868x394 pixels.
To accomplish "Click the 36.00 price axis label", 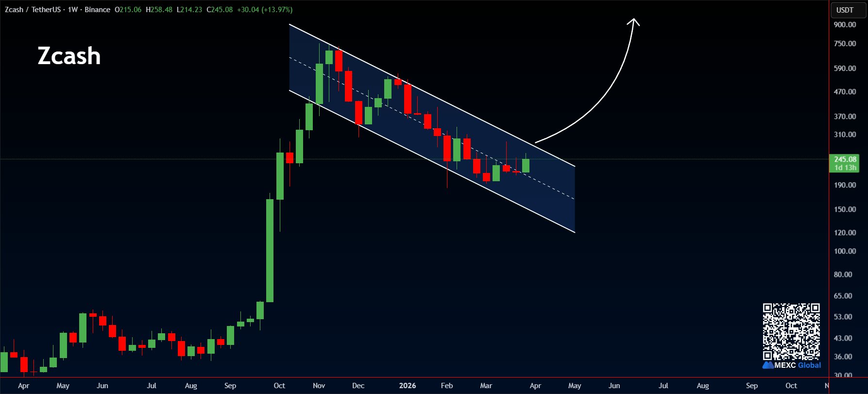I will click(843, 357).
